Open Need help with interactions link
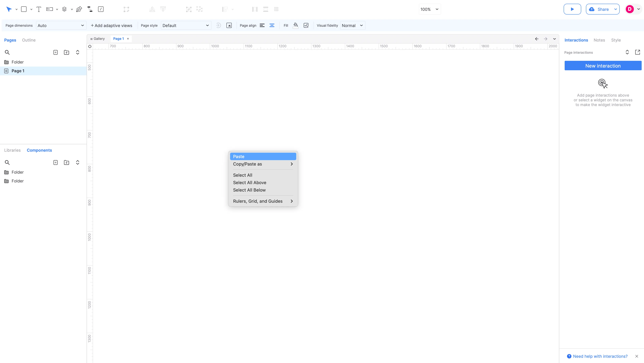The height and width of the screenshot is (363, 644). click(600, 356)
